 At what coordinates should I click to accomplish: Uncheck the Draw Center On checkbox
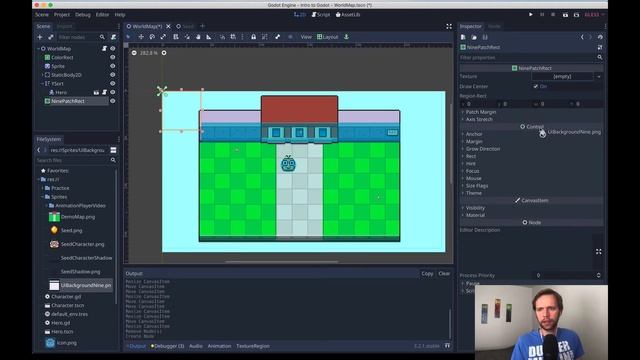536,87
